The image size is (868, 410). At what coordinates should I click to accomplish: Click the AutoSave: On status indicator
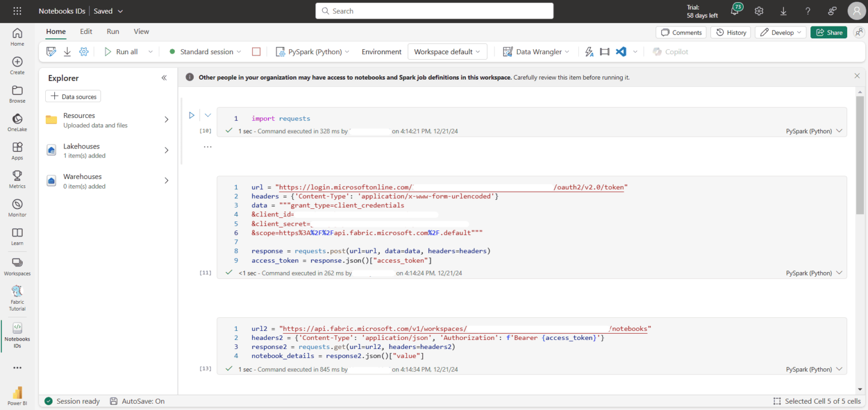coord(137,401)
